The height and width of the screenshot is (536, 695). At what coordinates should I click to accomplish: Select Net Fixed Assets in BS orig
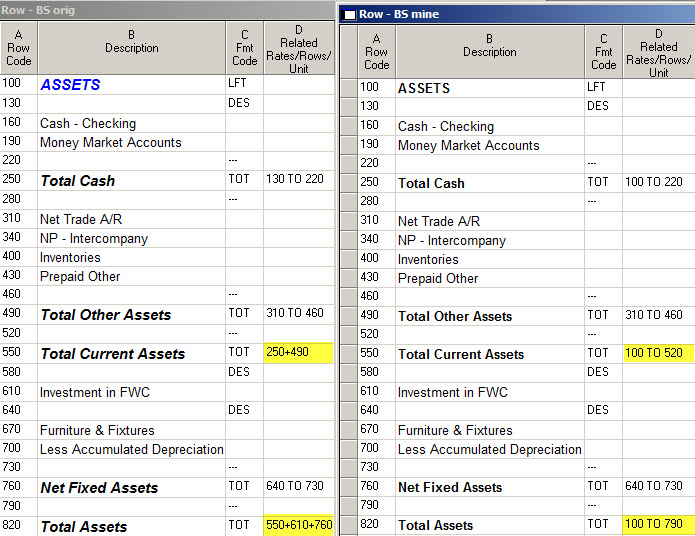[99, 488]
